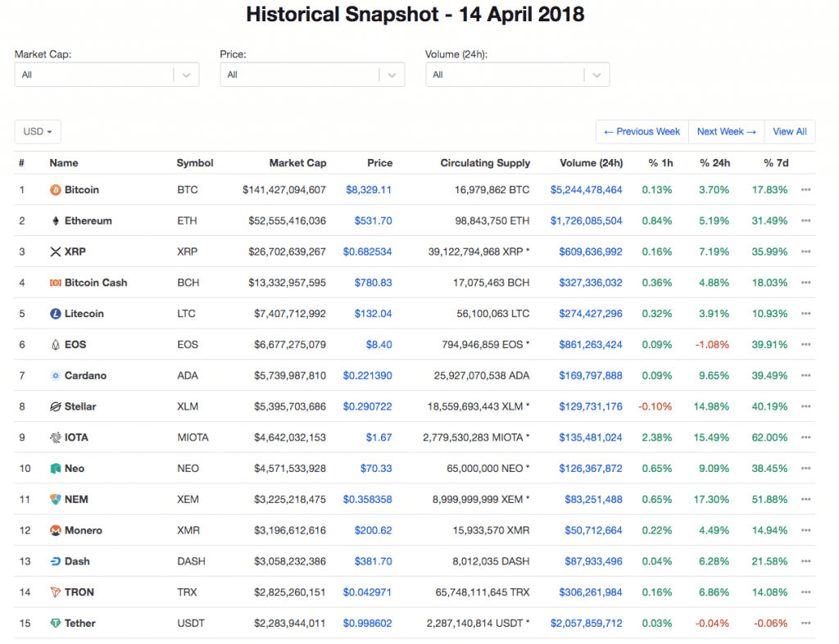Open the Ethereum name link
The height and width of the screenshot is (644, 839).
tap(88, 221)
